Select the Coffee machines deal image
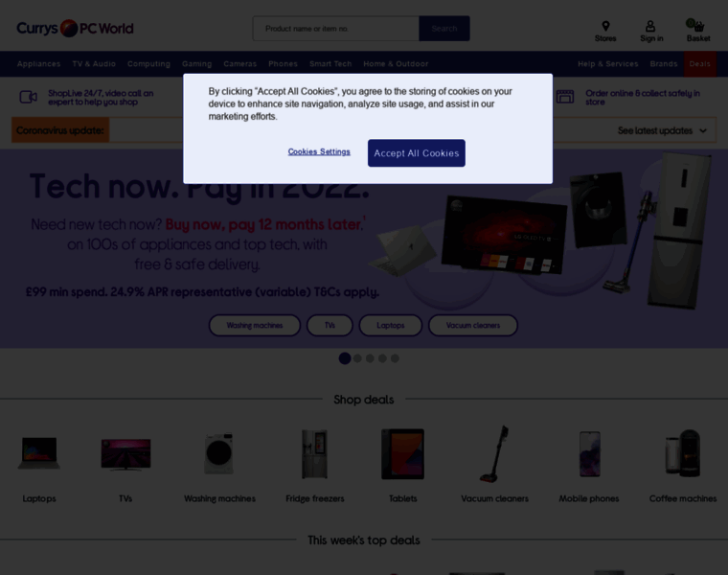This screenshot has height=575, width=728. click(682, 453)
